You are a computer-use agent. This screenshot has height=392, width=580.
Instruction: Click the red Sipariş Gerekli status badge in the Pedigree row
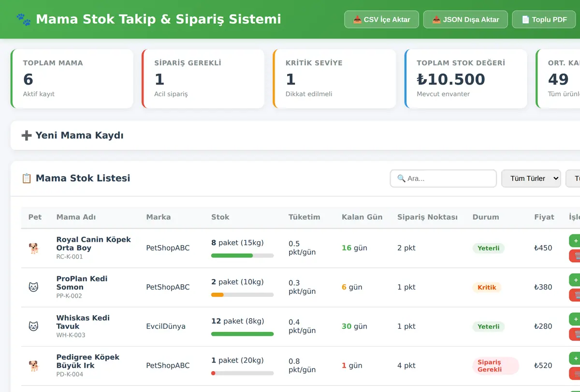(495, 365)
